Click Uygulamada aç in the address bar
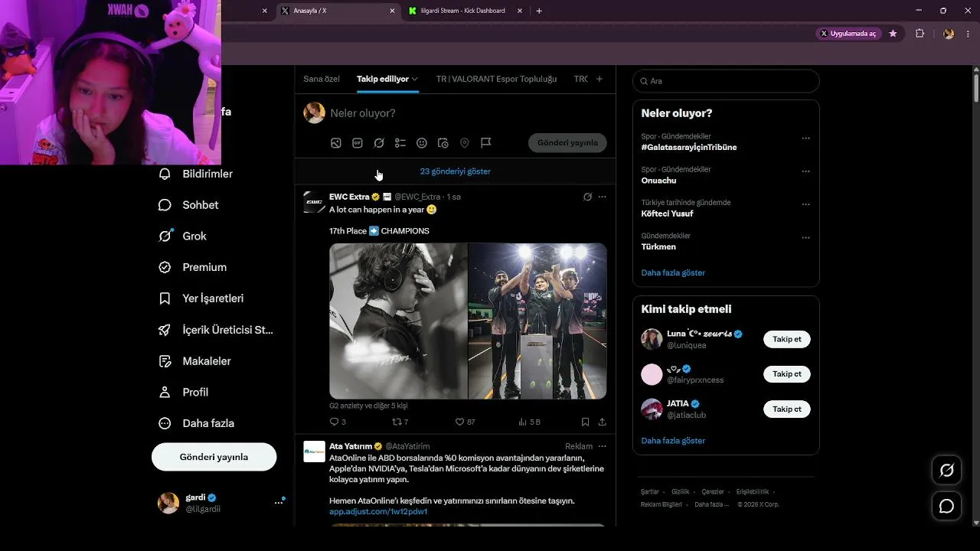 [x=849, y=34]
